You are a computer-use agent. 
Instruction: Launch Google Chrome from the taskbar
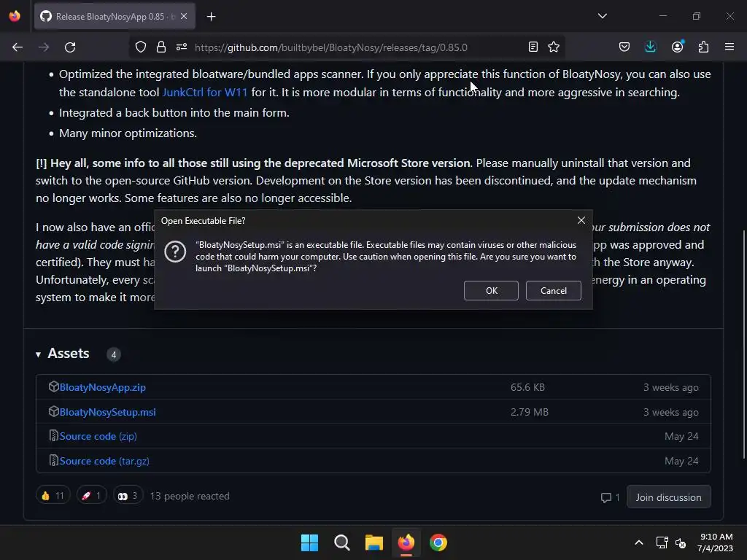pos(438,542)
